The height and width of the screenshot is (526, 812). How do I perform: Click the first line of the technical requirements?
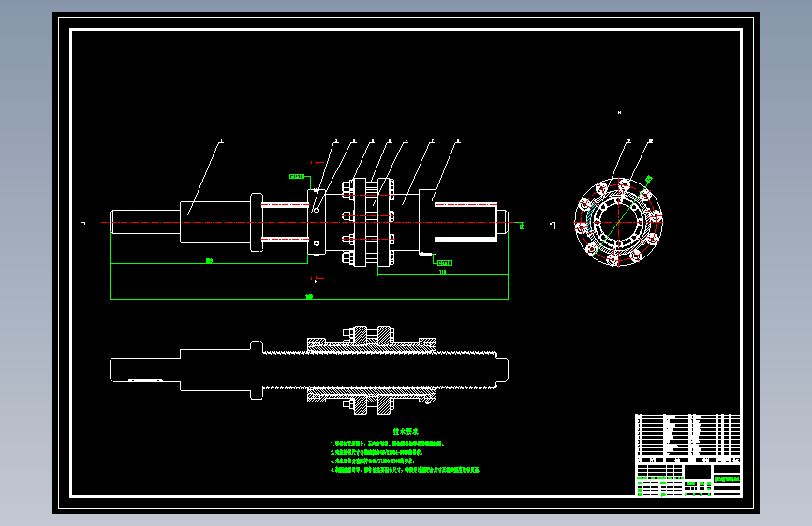[388, 444]
